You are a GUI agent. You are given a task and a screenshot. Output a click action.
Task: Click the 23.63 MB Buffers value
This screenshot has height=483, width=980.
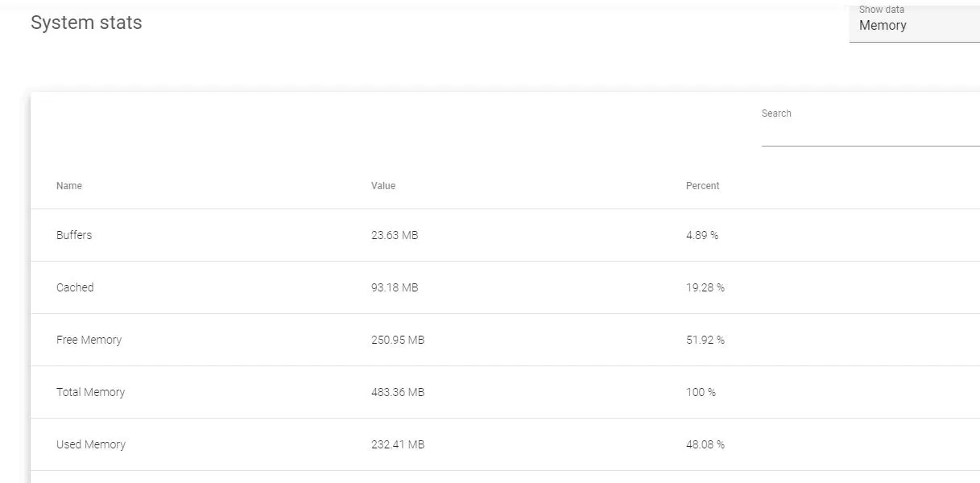[x=395, y=235]
